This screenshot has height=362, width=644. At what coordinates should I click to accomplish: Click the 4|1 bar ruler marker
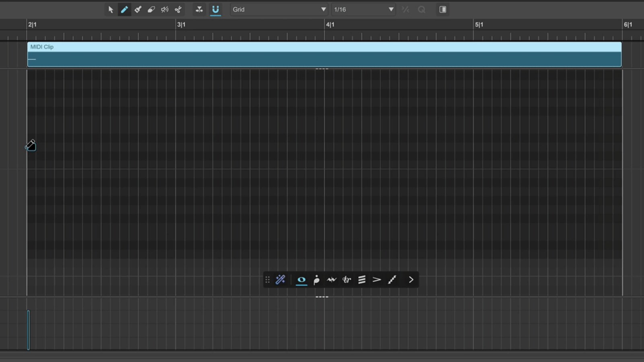(x=330, y=25)
